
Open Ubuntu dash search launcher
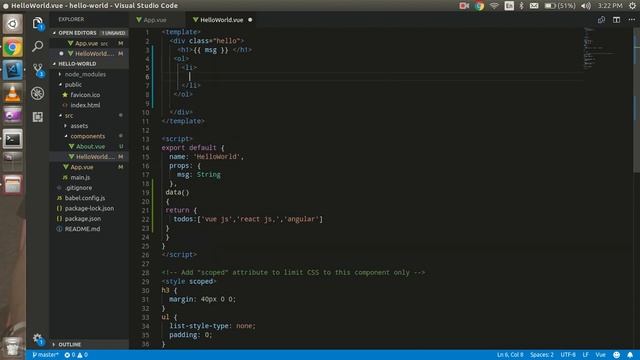tap(13, 24)
